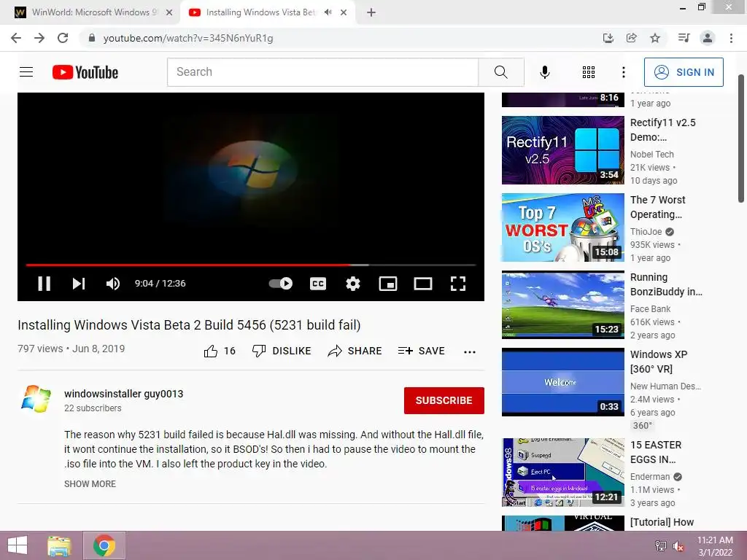
Task: Open muted volume icon in tray
Action: coord(678,546)
